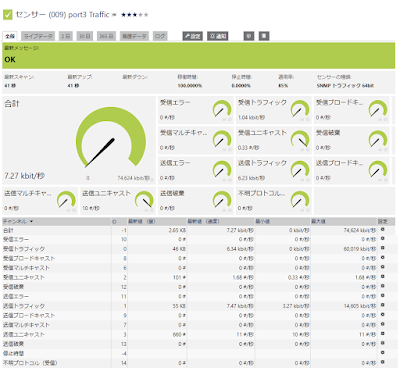
Task: Click the 受信マルチキャ... gauge tile
Action: (x=196, y=140)
